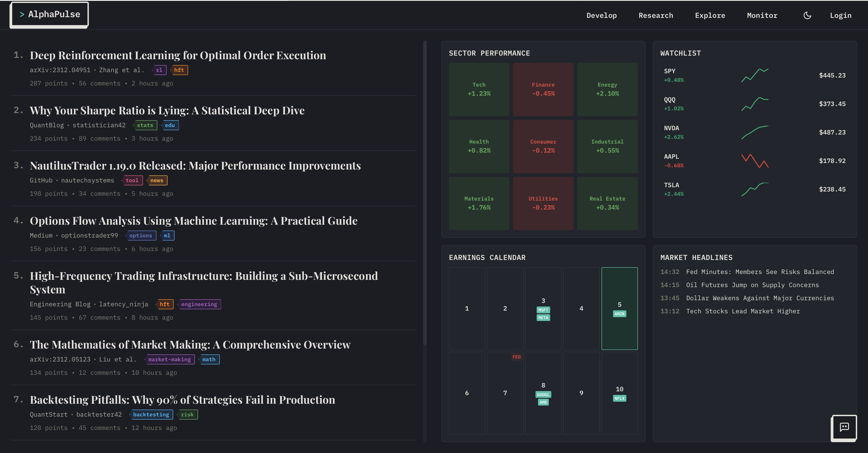Click the backtesting tag
This screenshot has width=868, height=453.
(x=151, y=414)
